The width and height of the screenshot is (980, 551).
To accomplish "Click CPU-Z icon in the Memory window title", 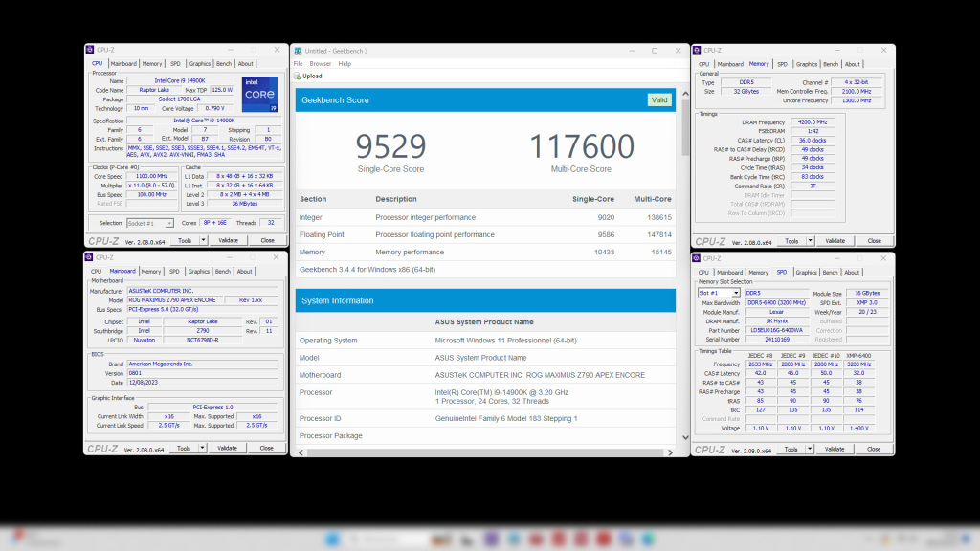I will click(x=697, y=50).
